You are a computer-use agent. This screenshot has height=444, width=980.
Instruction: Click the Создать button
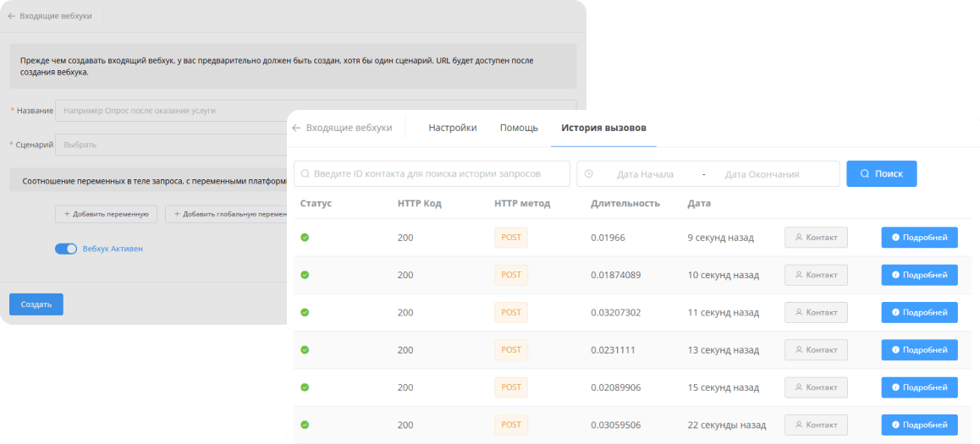pyautogui.click(x=36, y=304)
